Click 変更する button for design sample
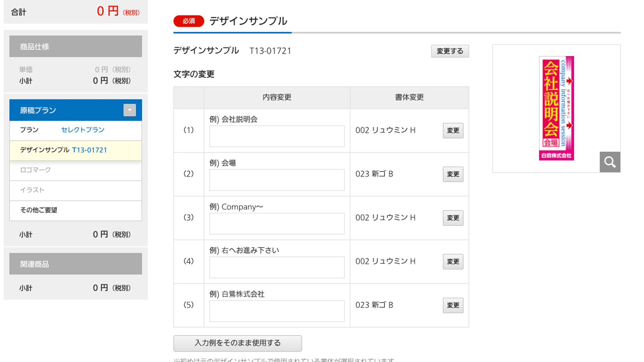 [450, 51]
